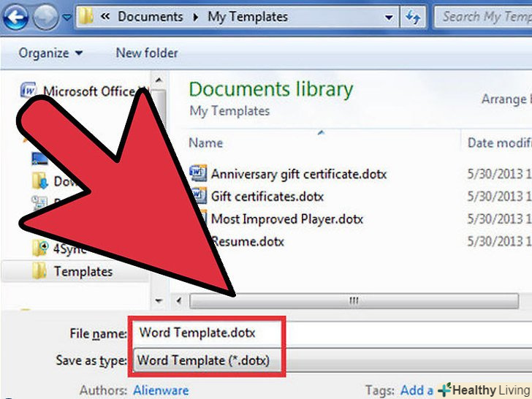The width and height of the screenshot is (532, 399).
Task: Click navigation pane scroll down arrow
Action: 159,300
